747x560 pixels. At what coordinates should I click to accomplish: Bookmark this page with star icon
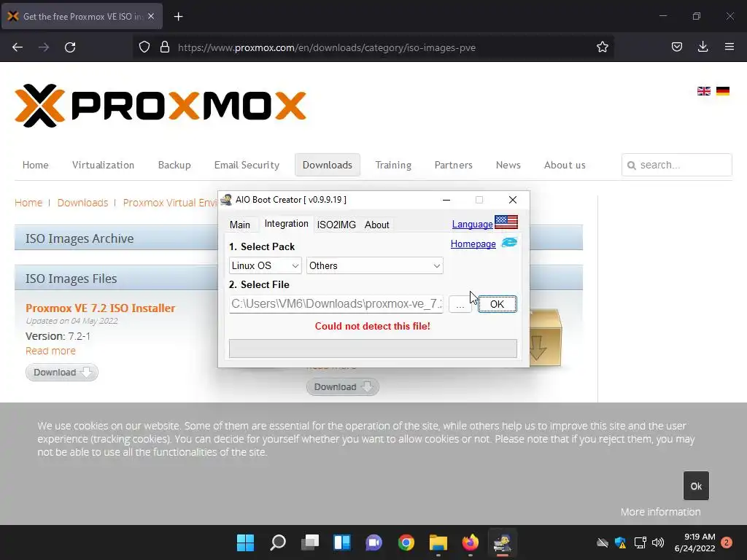tap(602, 47)
